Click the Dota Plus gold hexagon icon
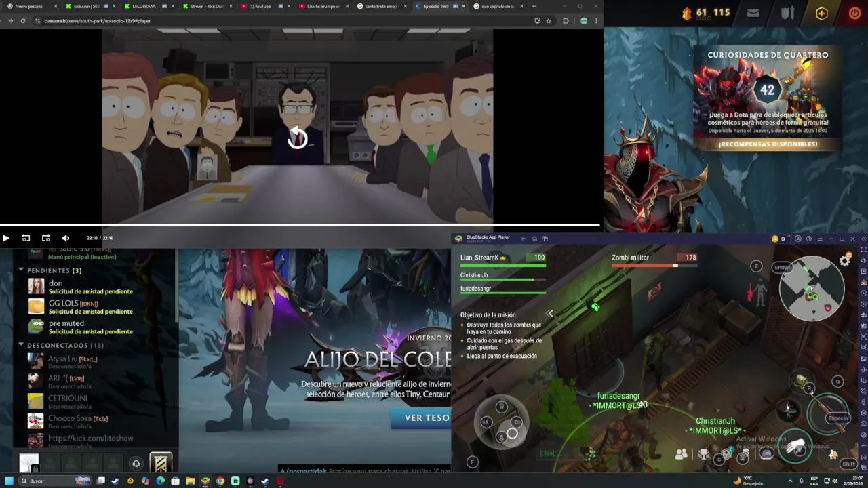 (x=821, y=13)
